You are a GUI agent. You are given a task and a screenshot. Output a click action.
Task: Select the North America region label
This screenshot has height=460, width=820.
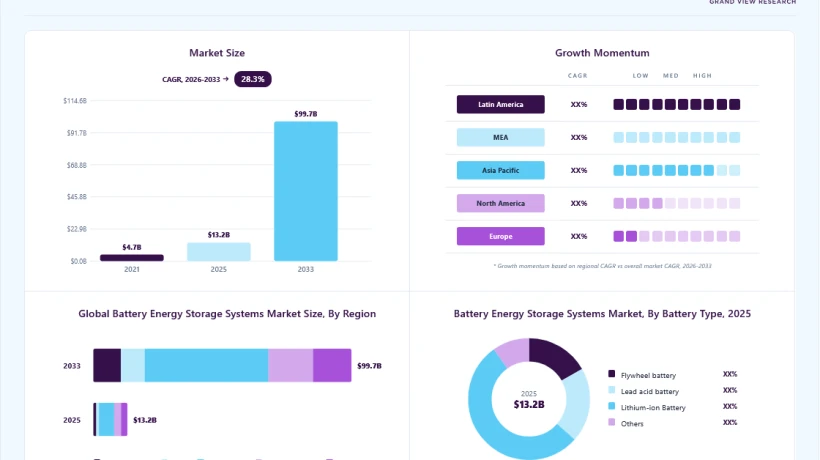click(500, 203)
